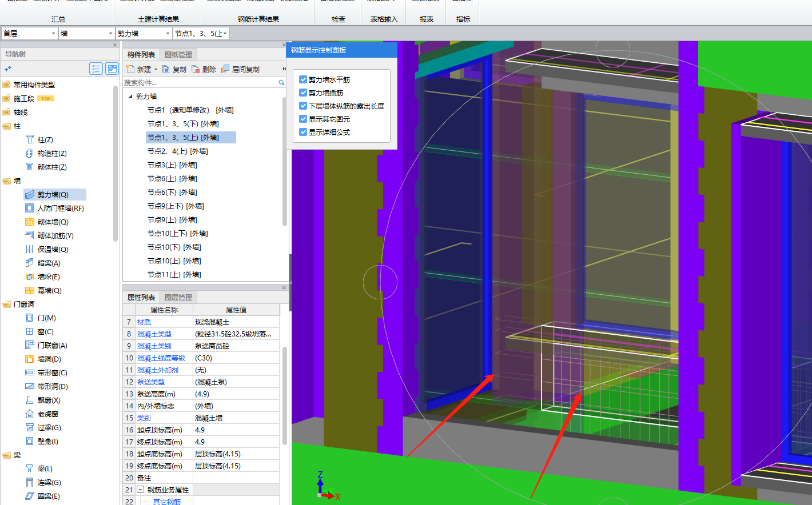Choose the 过梁(G) lintel icon
Screen dimensions: 812x505
(x=30, y=427)
